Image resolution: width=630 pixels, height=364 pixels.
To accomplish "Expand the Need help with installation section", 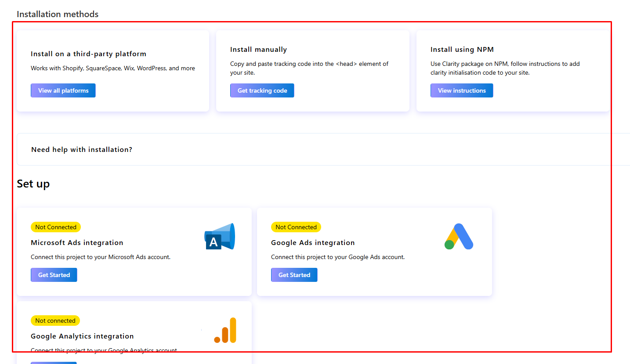I will (82, 149).
